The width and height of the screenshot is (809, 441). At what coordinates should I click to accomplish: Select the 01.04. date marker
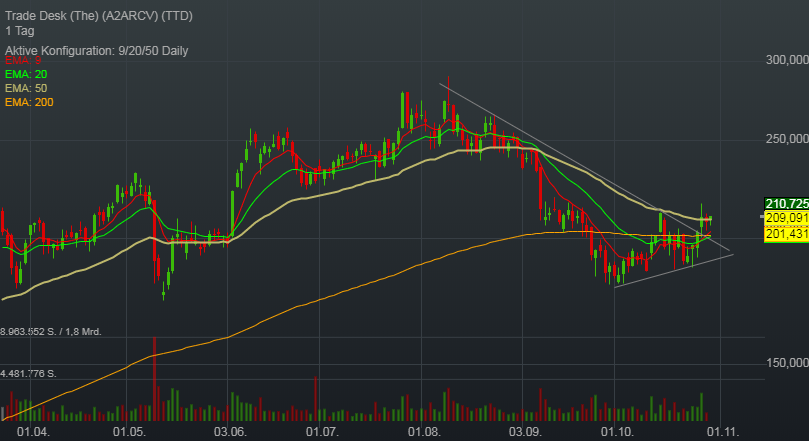(34, 432)
